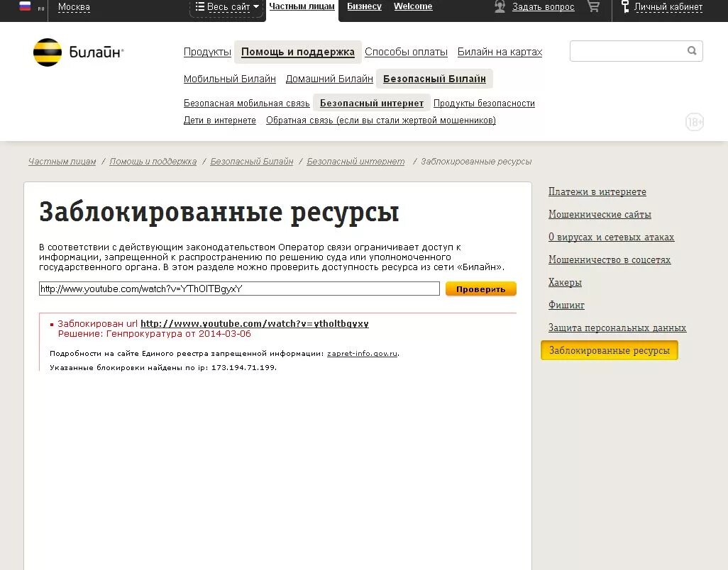Open Личный кабинет link
The height and width of the screenshot is (570, 728).
[668, 7]
